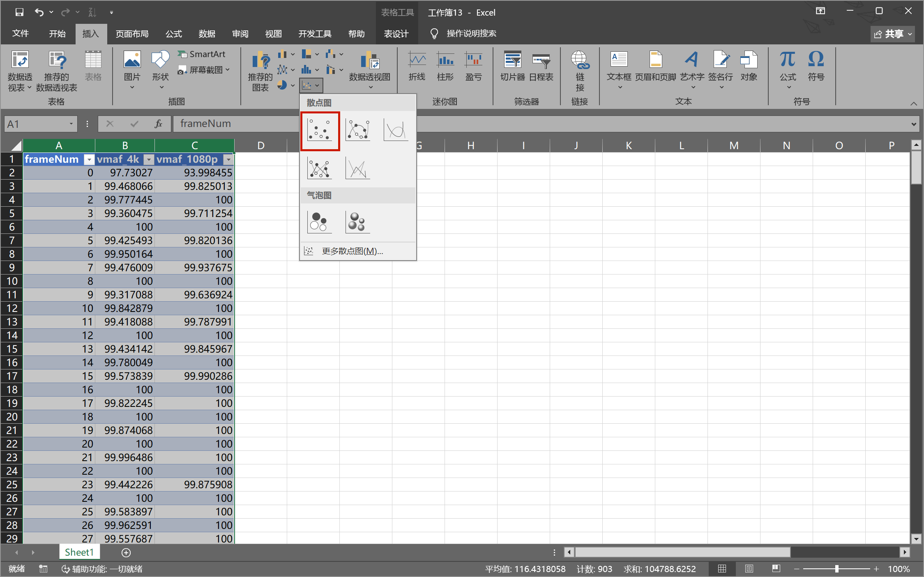Switch to the 公式 (Formulas) tab

[174, 34]
